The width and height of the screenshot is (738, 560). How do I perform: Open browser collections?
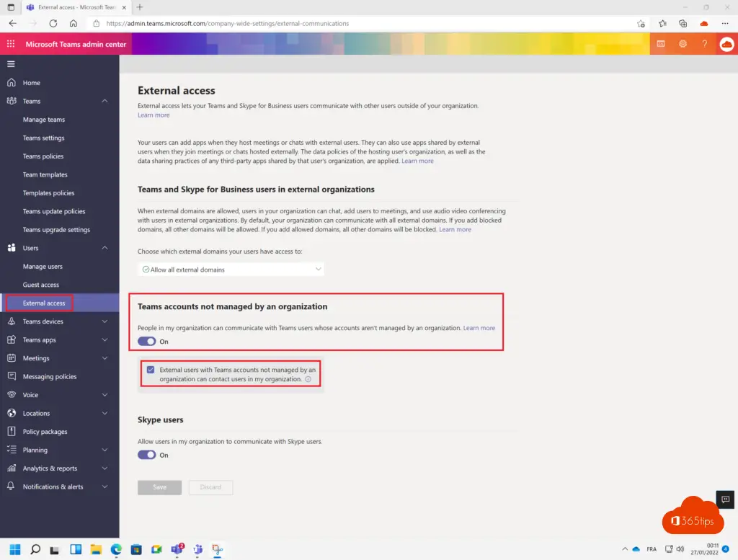683,24
